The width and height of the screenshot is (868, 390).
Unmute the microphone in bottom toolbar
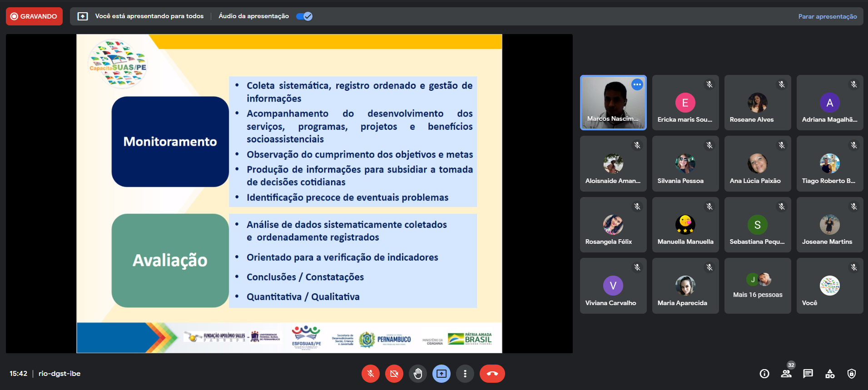click(371, 374)
